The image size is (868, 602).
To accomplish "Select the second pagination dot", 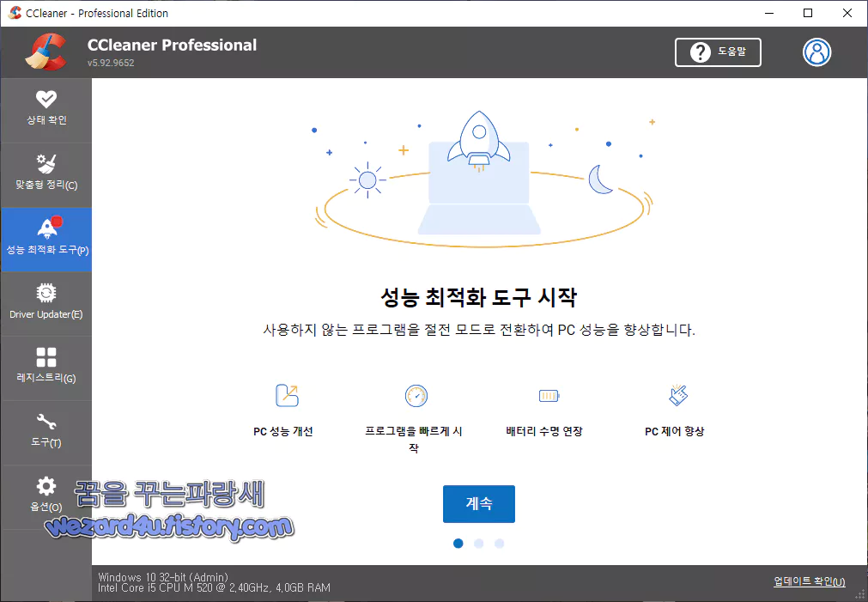I will [479, 544].
